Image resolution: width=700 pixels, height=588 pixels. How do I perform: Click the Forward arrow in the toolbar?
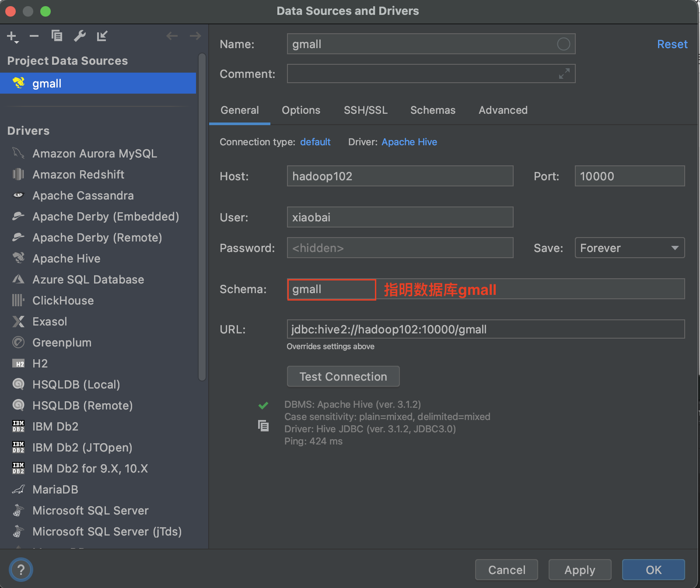point(195,36)
